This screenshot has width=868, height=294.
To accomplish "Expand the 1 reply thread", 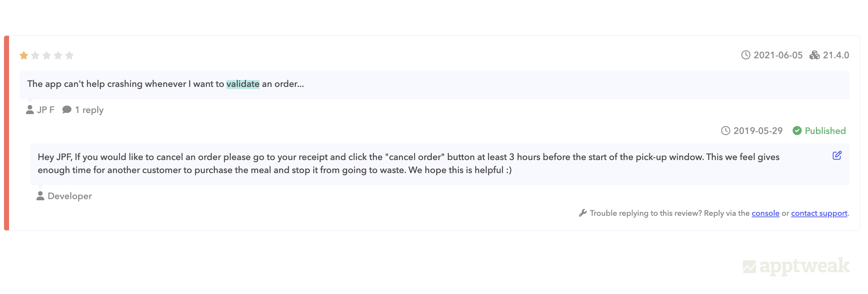I will (89, 110).
